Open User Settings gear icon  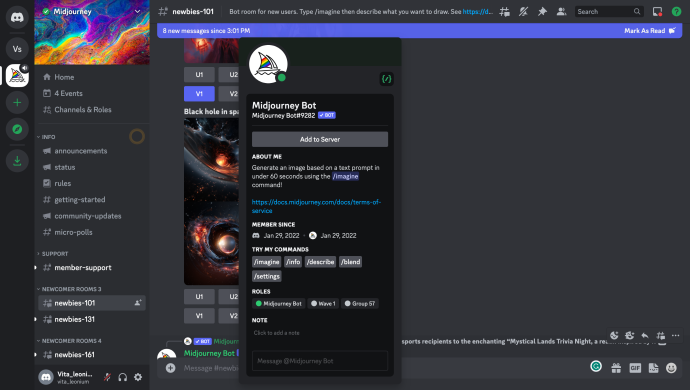pos(138,377)
